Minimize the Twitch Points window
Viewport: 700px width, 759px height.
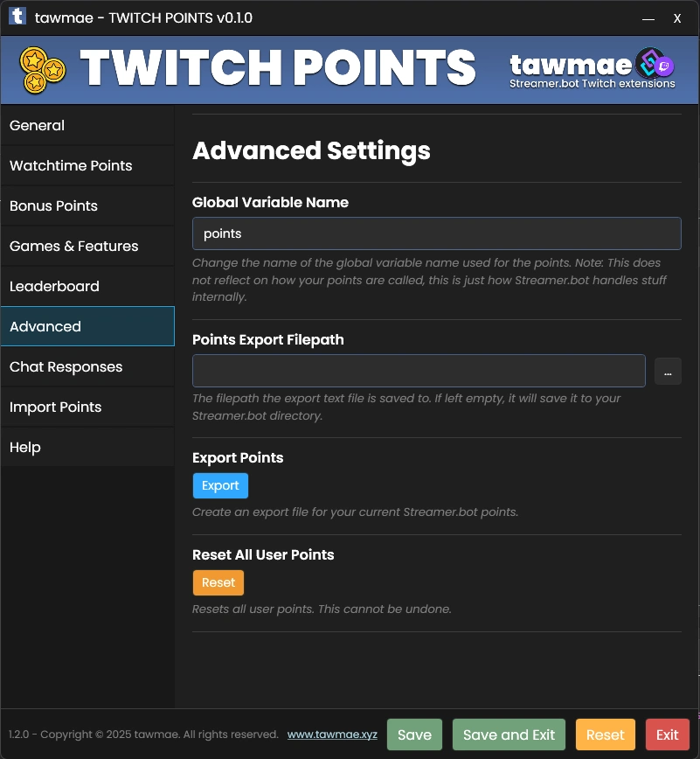(648, 19)
